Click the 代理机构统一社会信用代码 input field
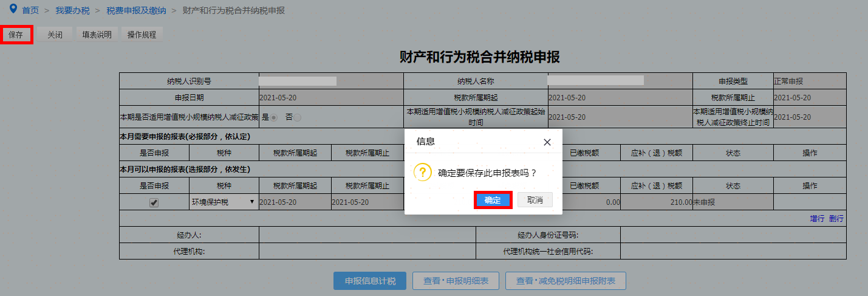Viewport: 868px width, 296px height. 733,251
